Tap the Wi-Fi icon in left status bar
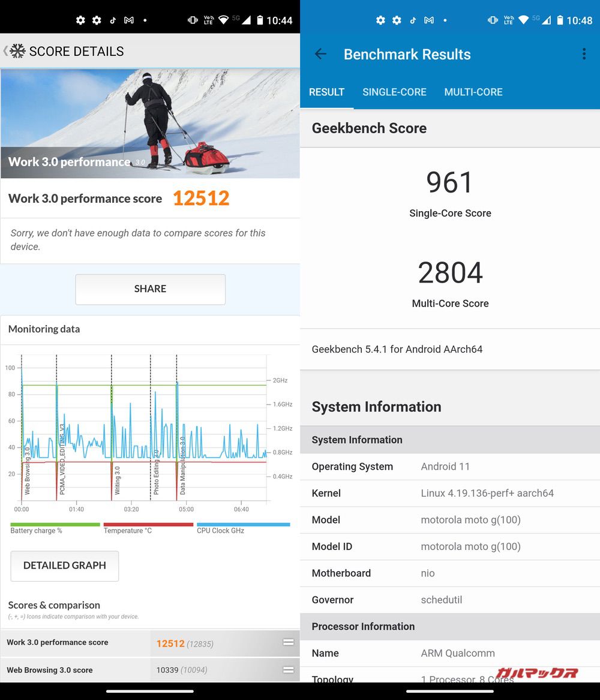The height and width of the screenshot is (700, 600). [x=223, y=20]
